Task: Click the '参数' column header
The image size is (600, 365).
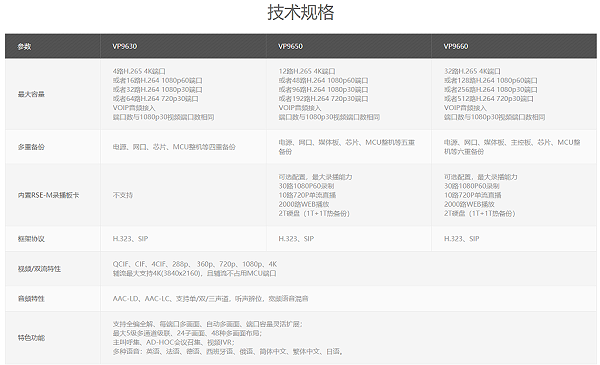Action: click(x=24, y=47)
